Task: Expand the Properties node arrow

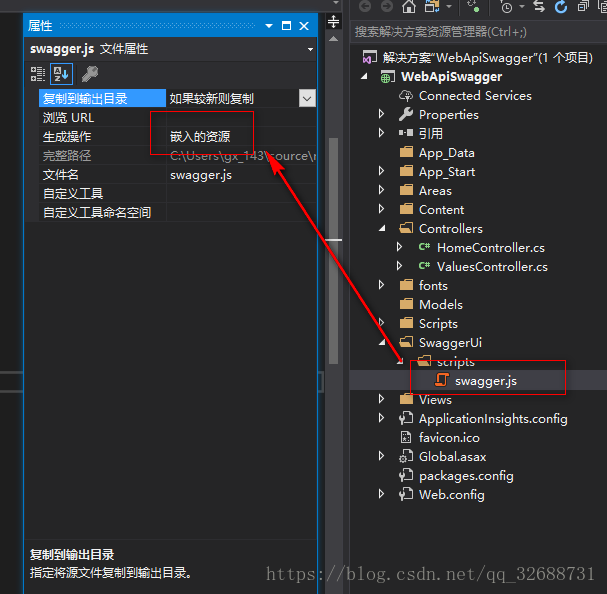Action: (382, 114)
